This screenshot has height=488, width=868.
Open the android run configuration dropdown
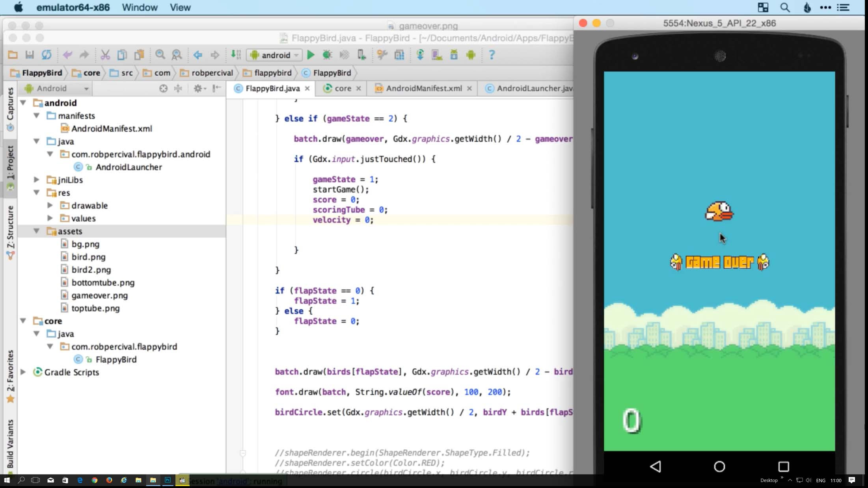pos(274,55)
